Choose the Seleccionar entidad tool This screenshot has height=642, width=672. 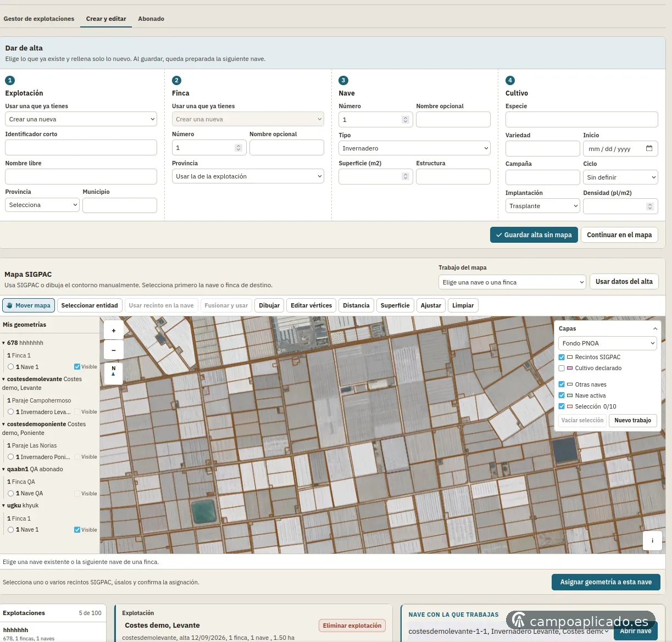90,305
